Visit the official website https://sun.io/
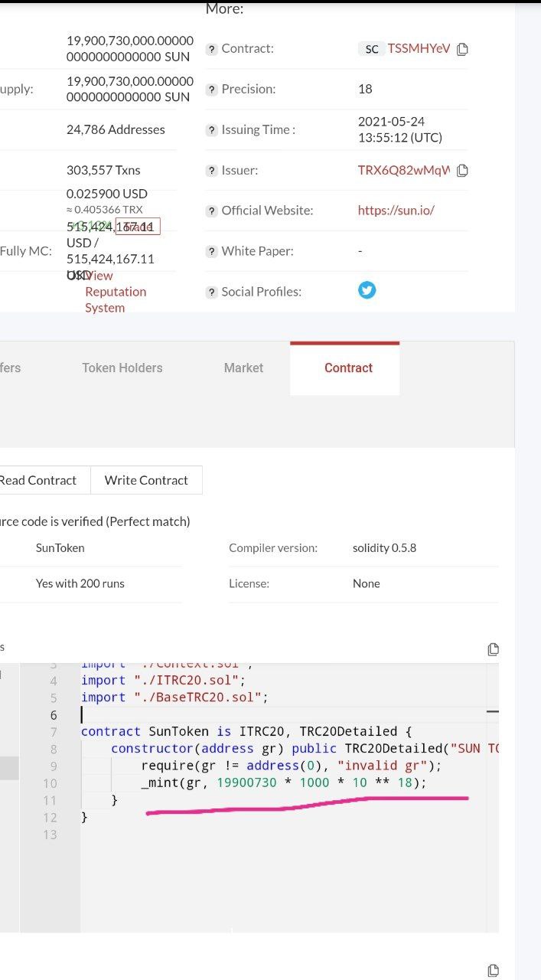 click(x=396, y=210)
